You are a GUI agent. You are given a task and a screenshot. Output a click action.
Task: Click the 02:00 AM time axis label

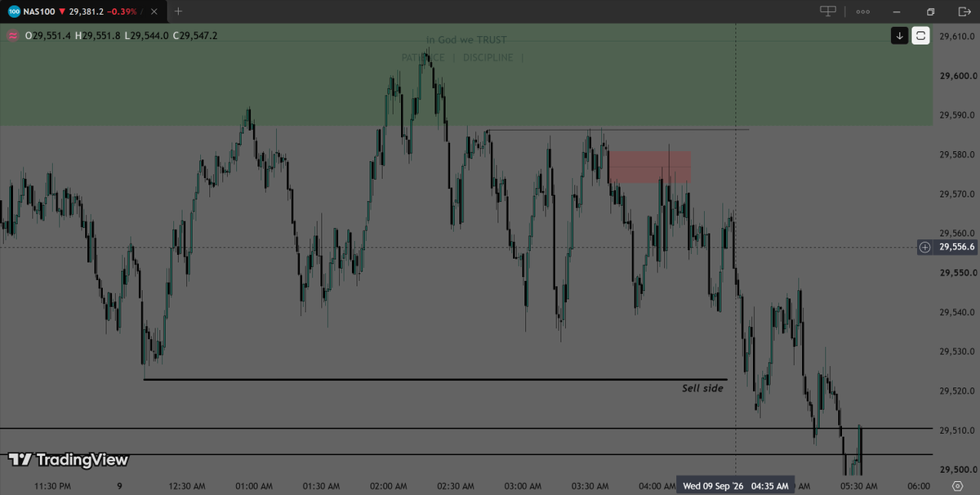[x=388, y=486]
